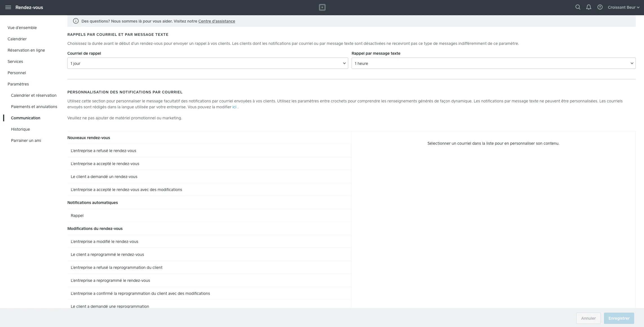
Task: Open the Courriel de rappel dropdown
Action: click(208, 63)
